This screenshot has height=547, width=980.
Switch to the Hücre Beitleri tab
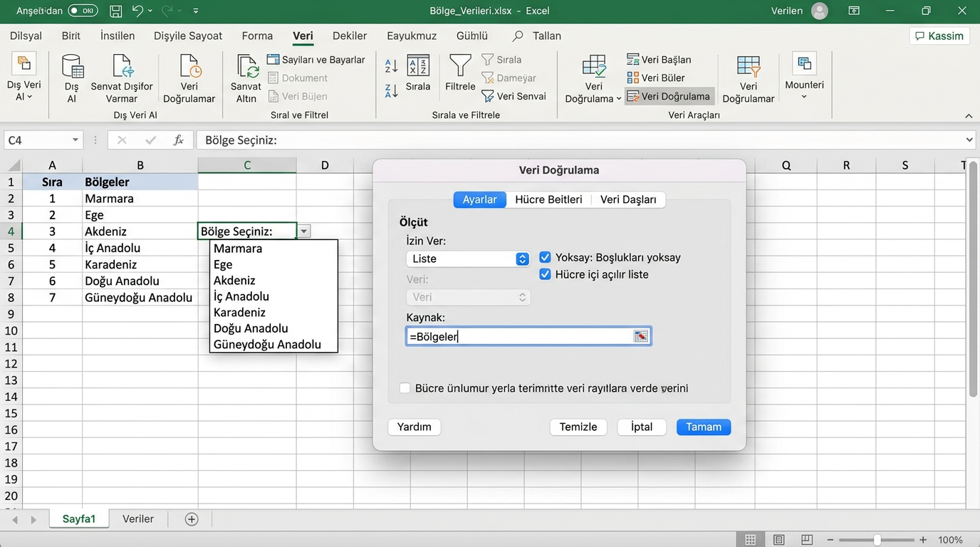click(x=548, y=199)
